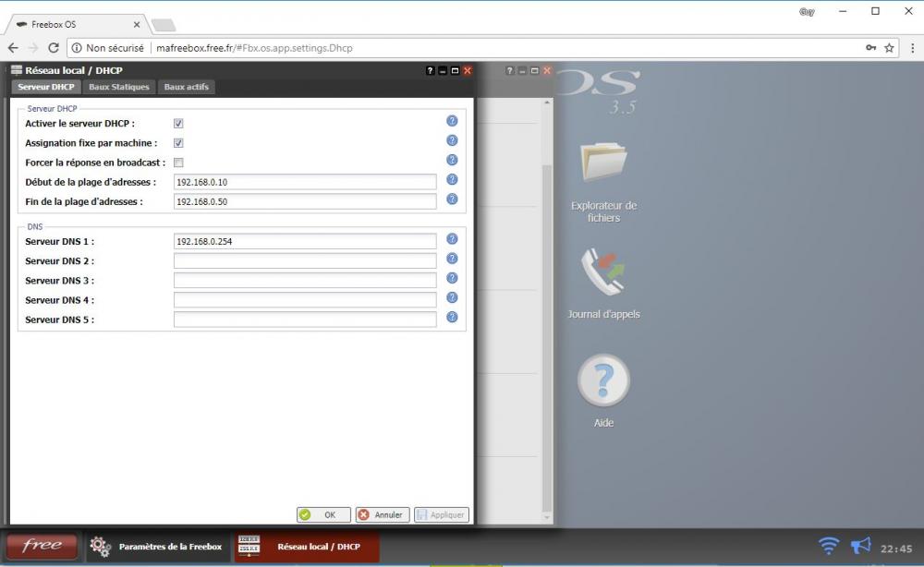Edit Début de la plage d'adresses field
The width and height of the screenshot is (924, 567).
pos(305,182)
